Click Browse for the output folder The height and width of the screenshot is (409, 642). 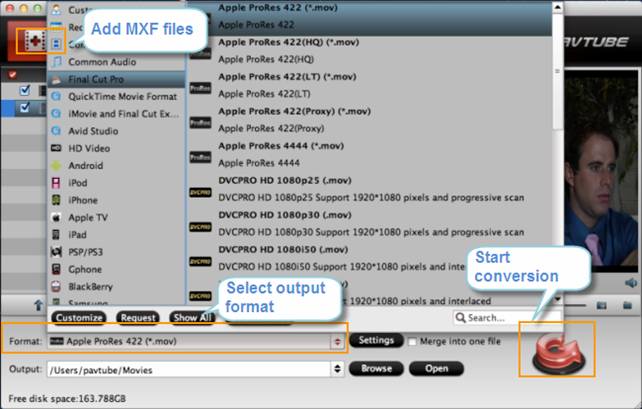click(x=376, y=368)
